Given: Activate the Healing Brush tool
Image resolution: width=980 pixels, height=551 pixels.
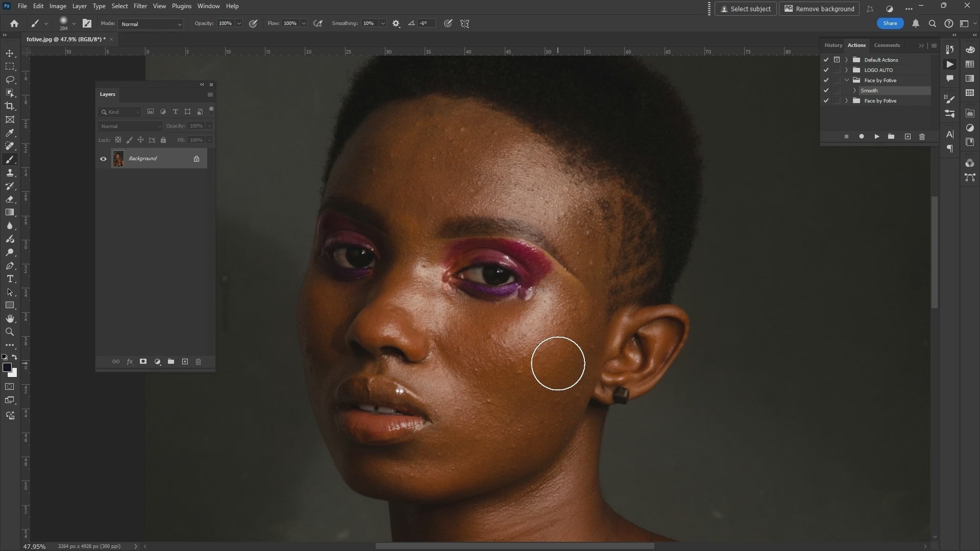Looking at the screenshot, I should tap(10, 146).
